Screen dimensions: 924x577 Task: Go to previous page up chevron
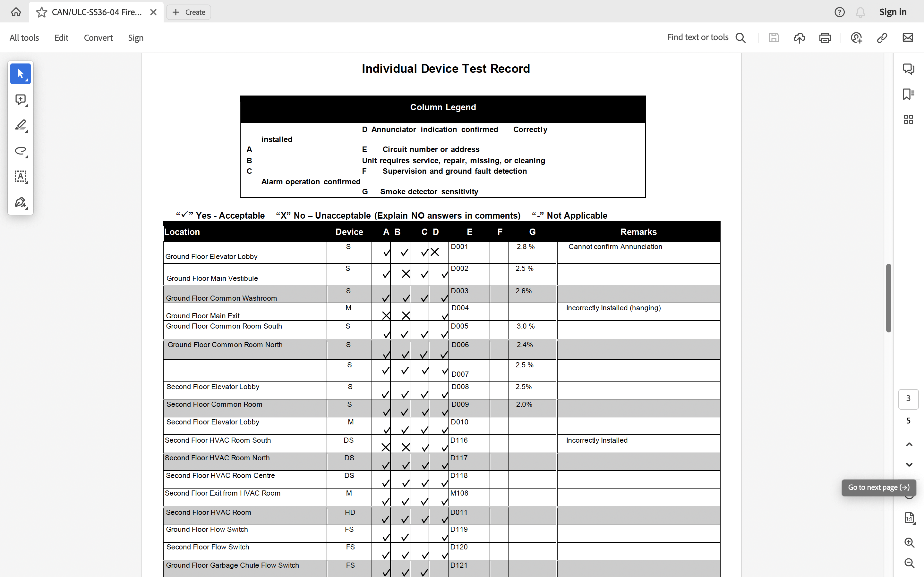tap(909, 444)
